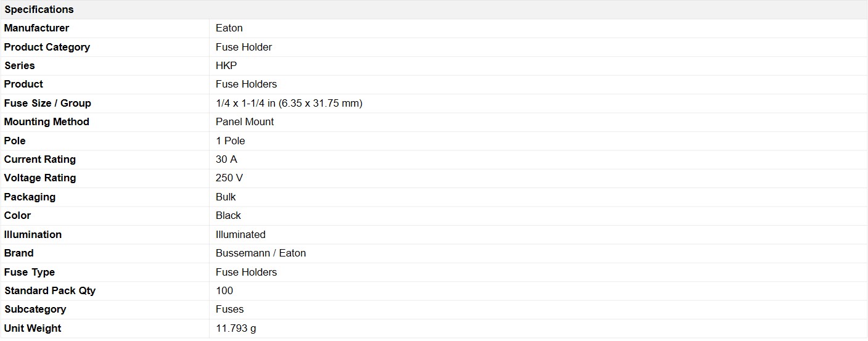Select the 250 V voltage rating value
868x341 pixels.
[x=229, y=178]
